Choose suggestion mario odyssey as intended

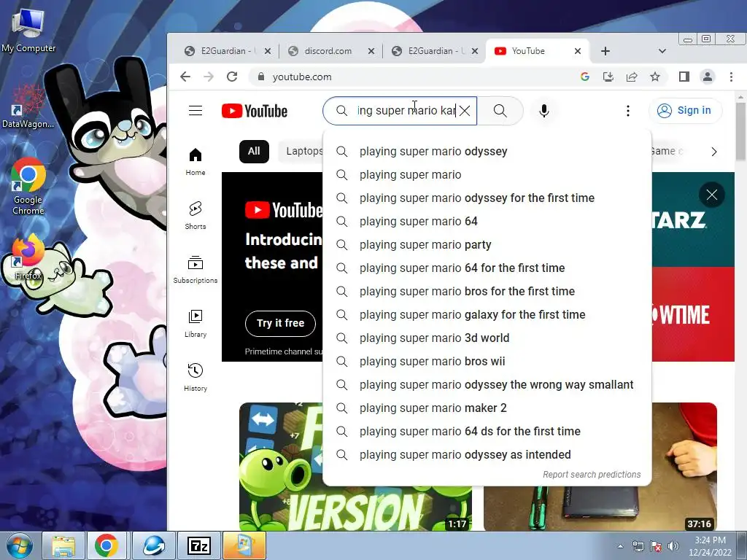(x=487, y=455)
